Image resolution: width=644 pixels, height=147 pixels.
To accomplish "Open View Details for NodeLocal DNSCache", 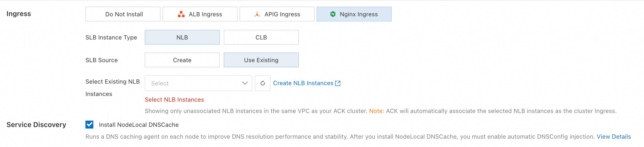I will pyautogui.click(x=613, y=137).
